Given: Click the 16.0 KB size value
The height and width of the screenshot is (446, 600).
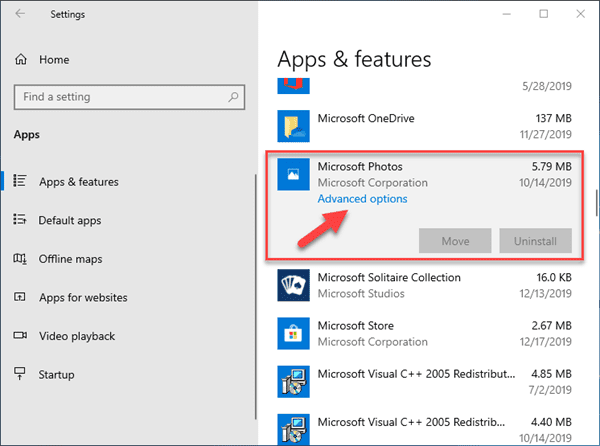Looking at the screenshot, I should pyautogui.click(x=554, y=278).
